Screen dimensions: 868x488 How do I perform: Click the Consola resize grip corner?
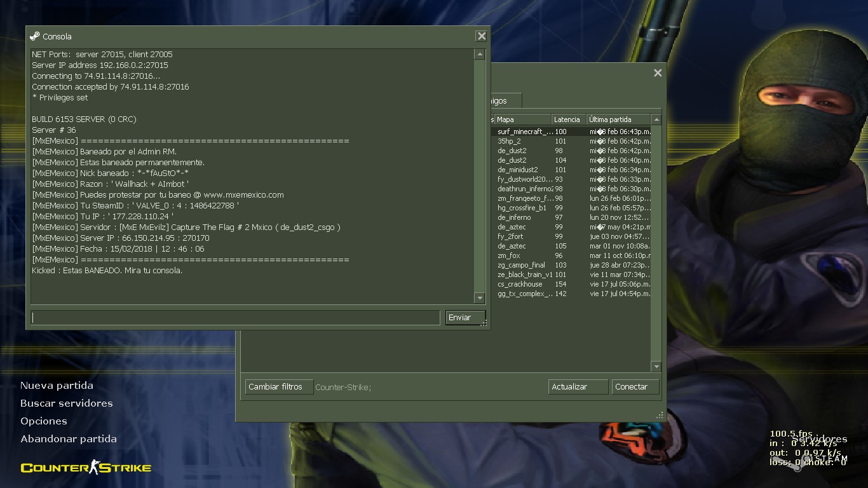484,323
